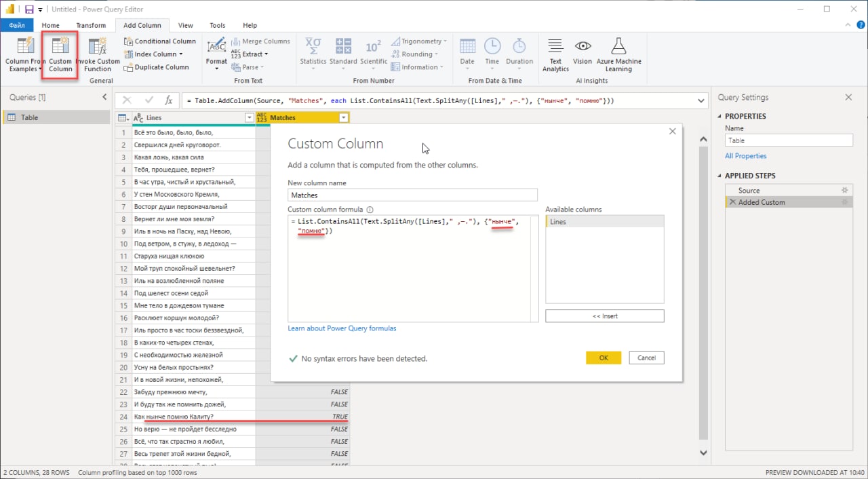Open Azure Machine Learning

click(x=618, y=54)
